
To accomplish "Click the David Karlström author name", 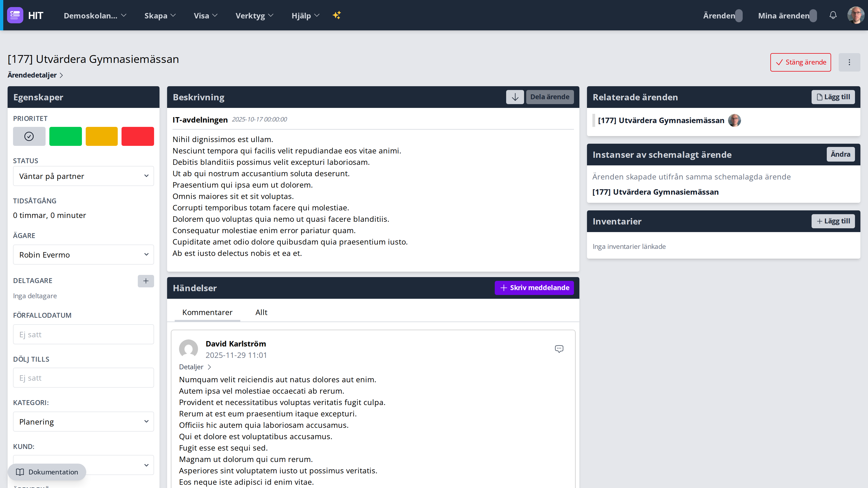I will [236, 344].
